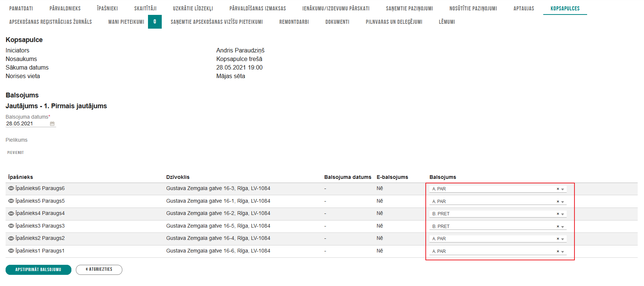Expand vote dropdown arrow for Īpašnieks2 Paraugs2
Screen dimensions: 644x286
(563, 239)
